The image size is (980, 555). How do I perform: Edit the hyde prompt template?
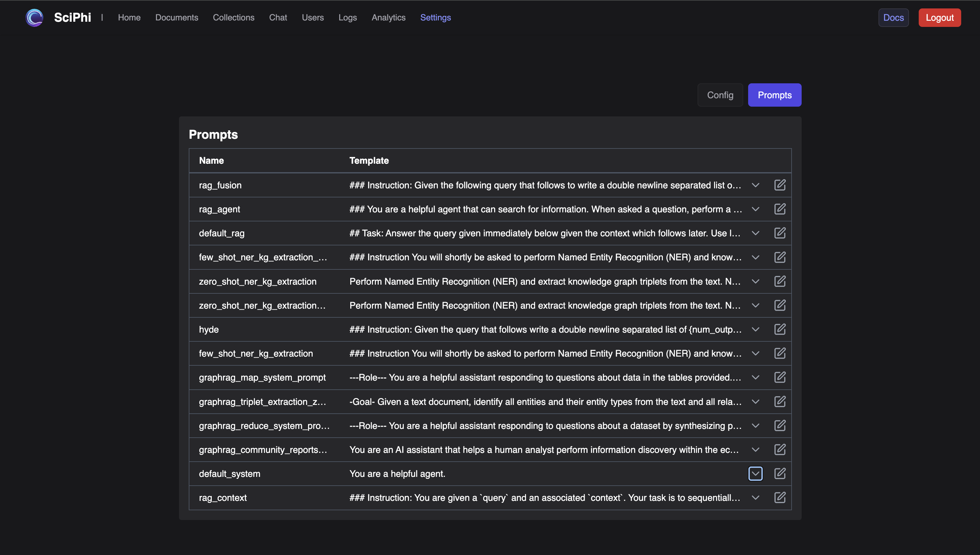click(780, 329)
